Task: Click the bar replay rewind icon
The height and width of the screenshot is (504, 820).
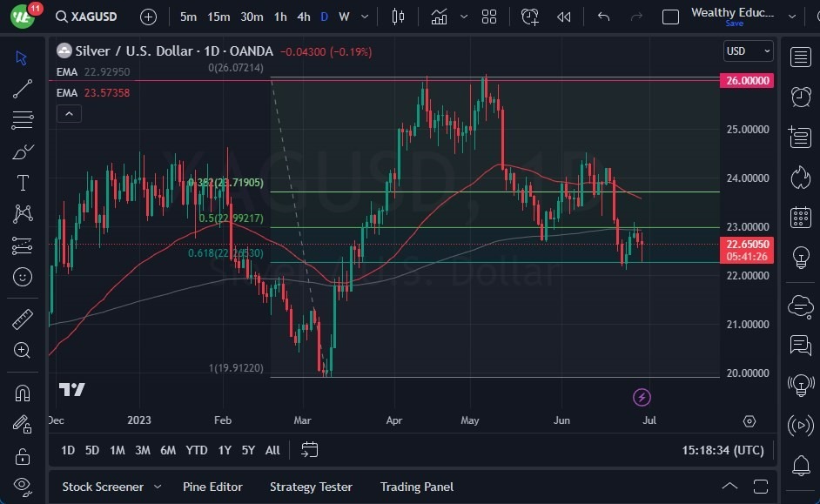Action: (564, 17)
